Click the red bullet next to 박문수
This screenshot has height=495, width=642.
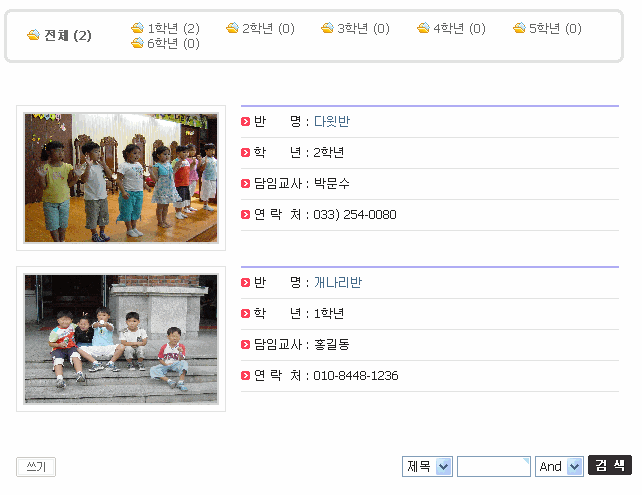tap(245, 183)
